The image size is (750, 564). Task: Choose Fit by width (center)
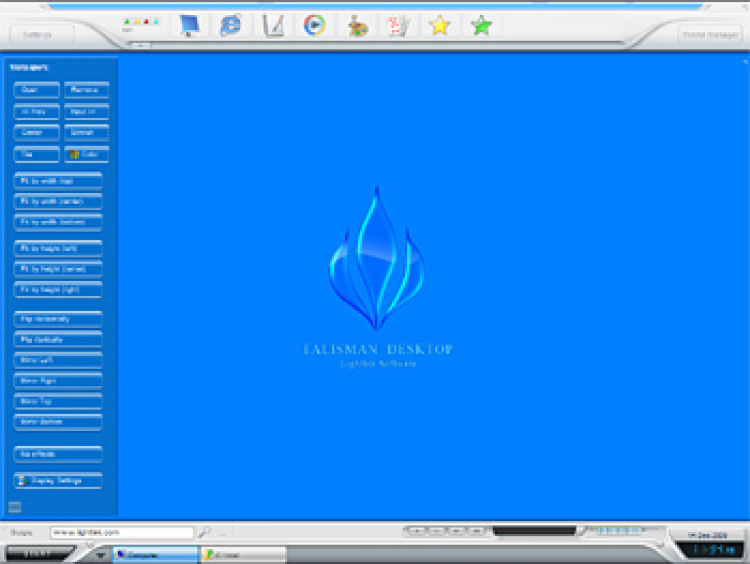58,202
